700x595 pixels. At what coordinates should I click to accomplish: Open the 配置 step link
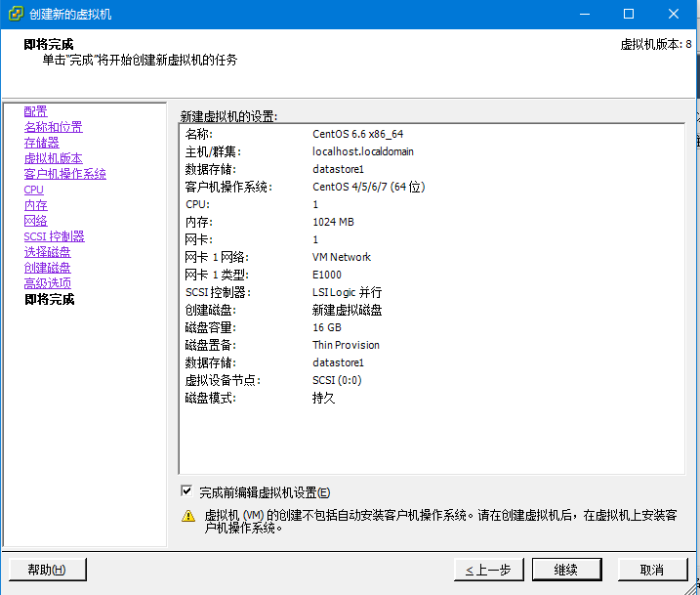point(36,111)
